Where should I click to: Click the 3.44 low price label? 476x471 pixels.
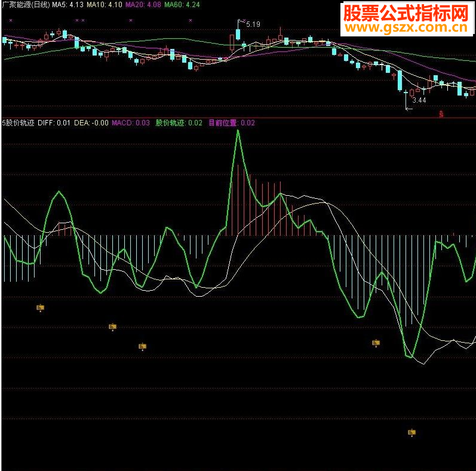click(x=419, y=100)
